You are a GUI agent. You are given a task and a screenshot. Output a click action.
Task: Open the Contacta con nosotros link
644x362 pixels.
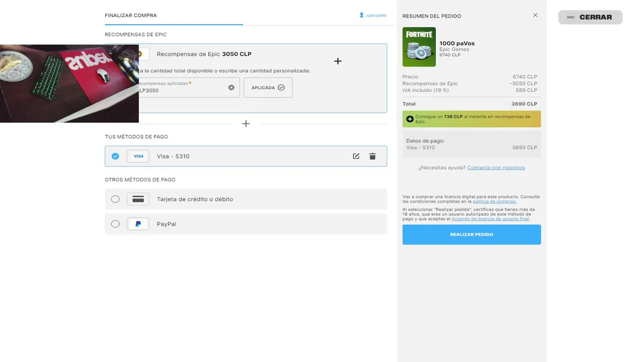(496, 167)
